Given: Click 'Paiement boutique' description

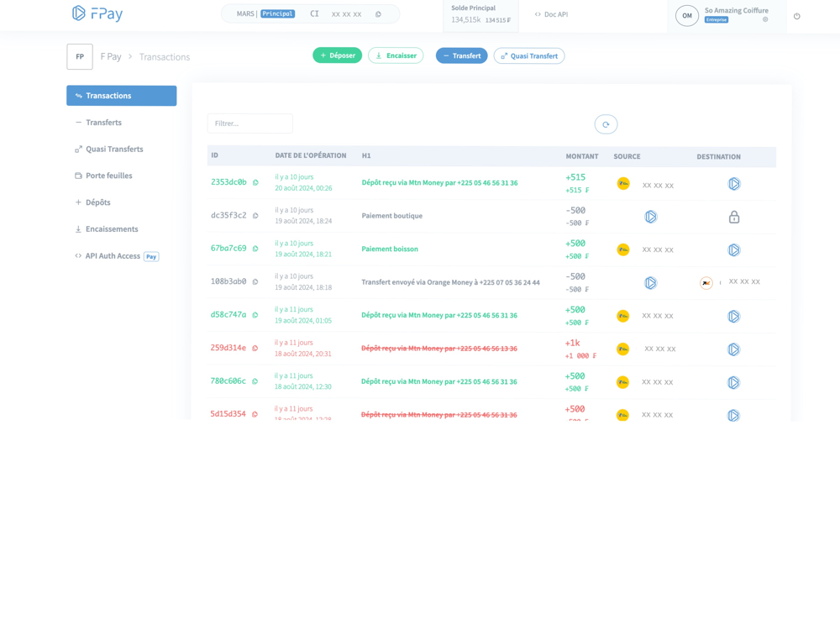Looking at the screenshot, I should pos(392,216).
